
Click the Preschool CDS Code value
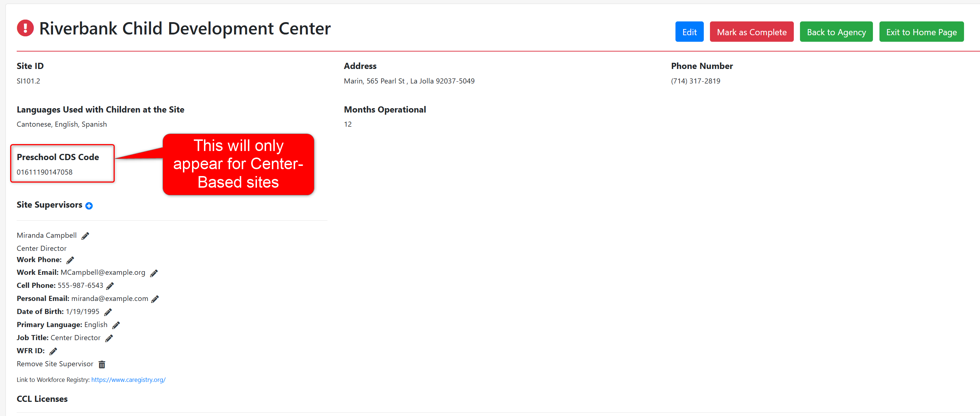(x=45, y=172)
